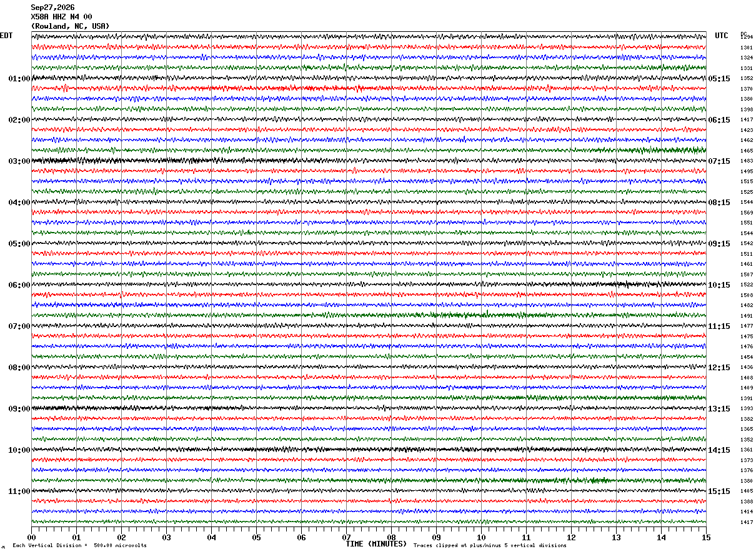Viewport: 756px width, 554px height.
Task: Click the Rowland, NC, USA location text
Action: [x=70, y=26]
